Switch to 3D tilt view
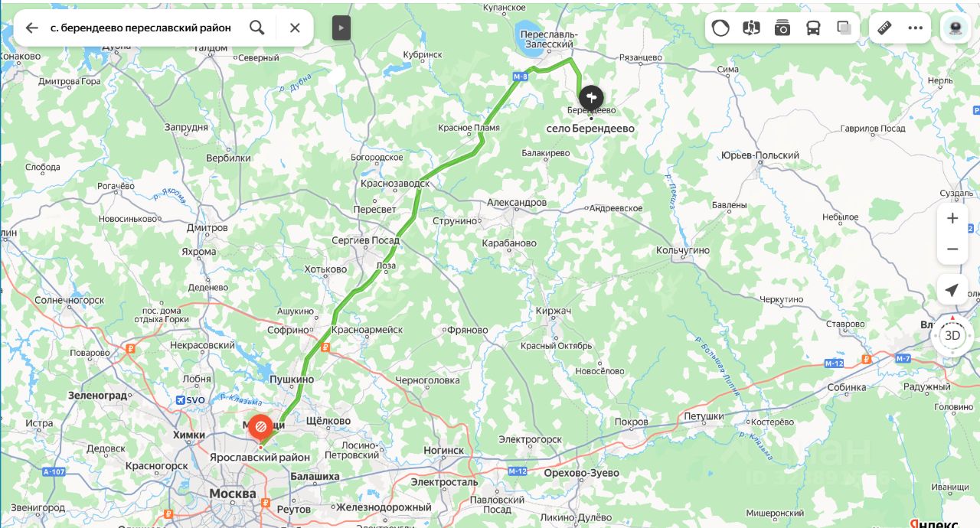Screen dimensions: 980x528 tap(952, 335)
